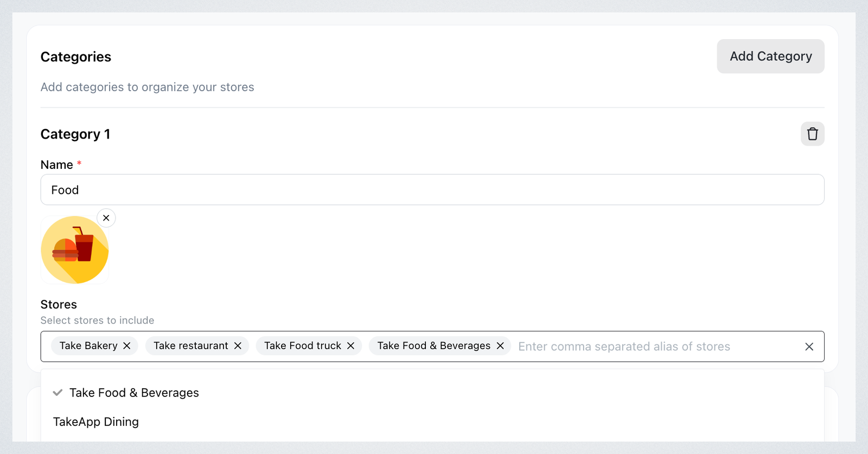Click the Take Food truck tag label
The image size is (868, 454).
click(x=303, y=346)
